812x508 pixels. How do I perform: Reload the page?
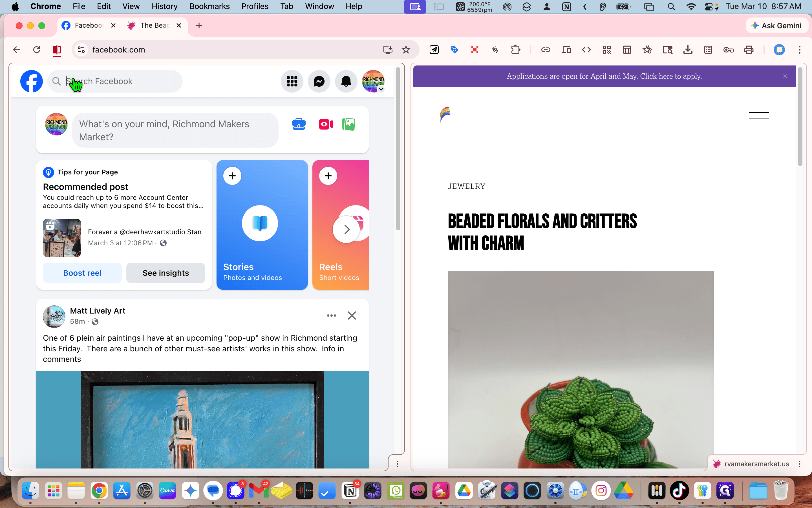click(x=37, y=50)
